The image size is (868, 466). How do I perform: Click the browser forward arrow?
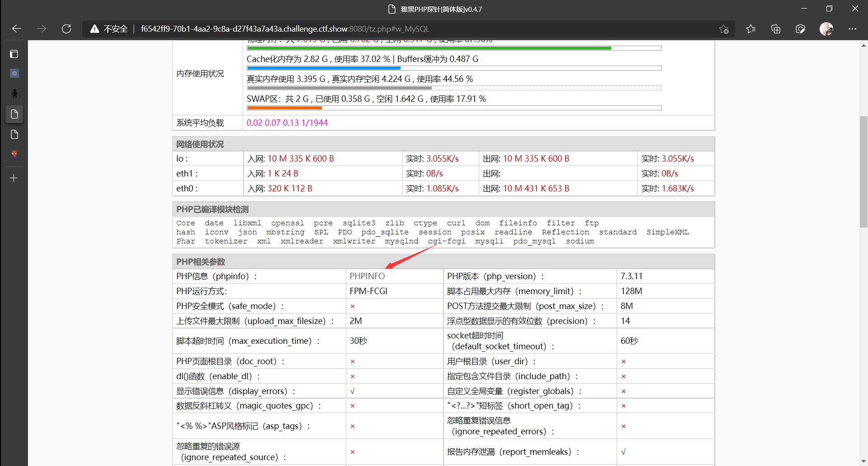[x=42, y=29]
